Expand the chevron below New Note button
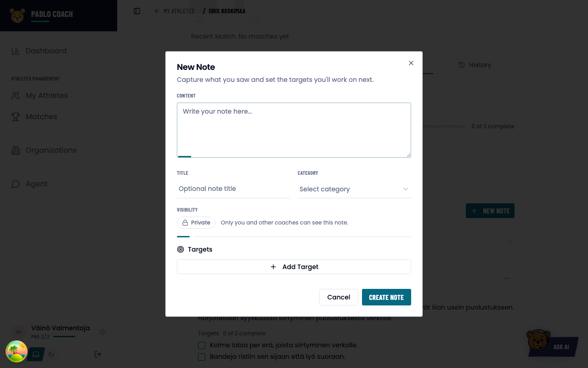The height and width of the screenshot is (368, 588). [x=511, y=241]
